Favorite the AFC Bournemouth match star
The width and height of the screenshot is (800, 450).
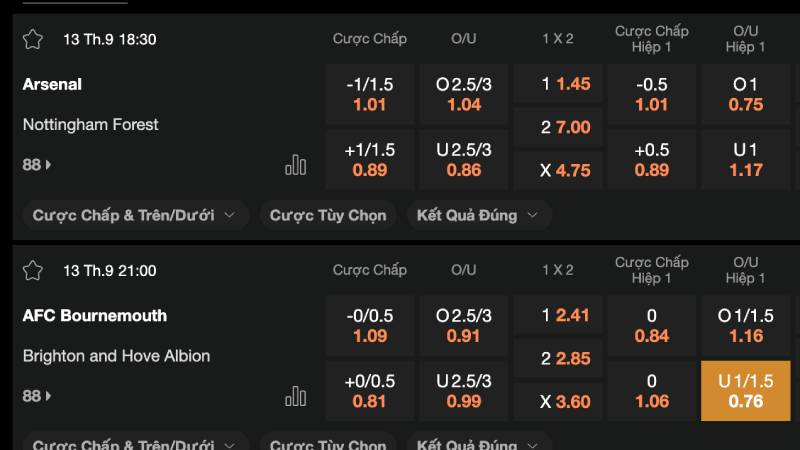click(33, 271)
